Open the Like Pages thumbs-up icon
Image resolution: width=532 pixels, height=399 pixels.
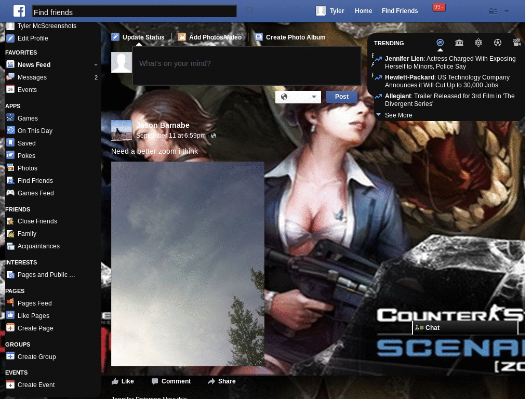coord(10,315)
